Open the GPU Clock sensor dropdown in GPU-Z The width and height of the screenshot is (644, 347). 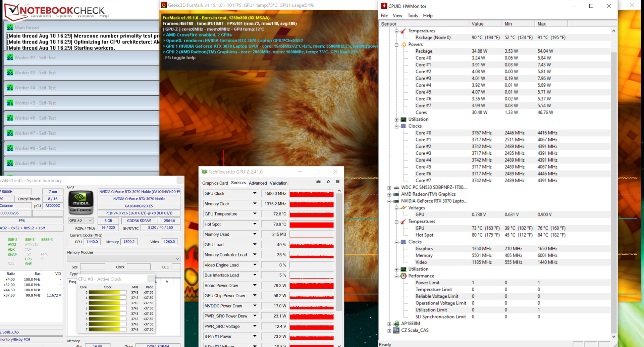(255, 193)
